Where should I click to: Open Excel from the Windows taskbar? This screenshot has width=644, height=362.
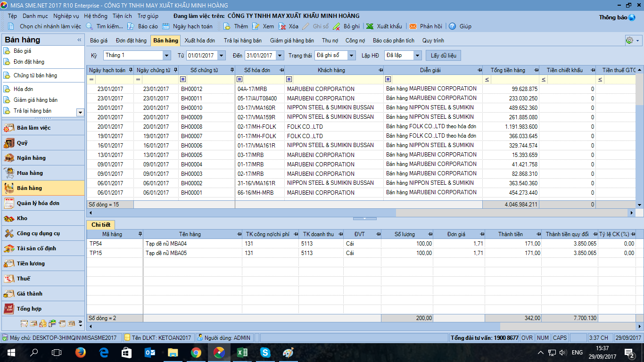242,353
